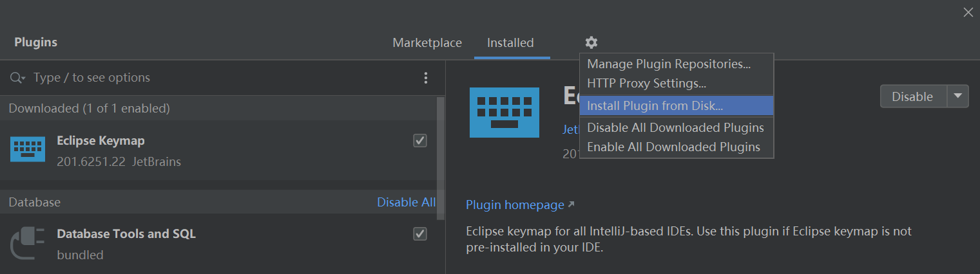
Task: Click the bundled label under Database Tools
Action: (80, 255)
